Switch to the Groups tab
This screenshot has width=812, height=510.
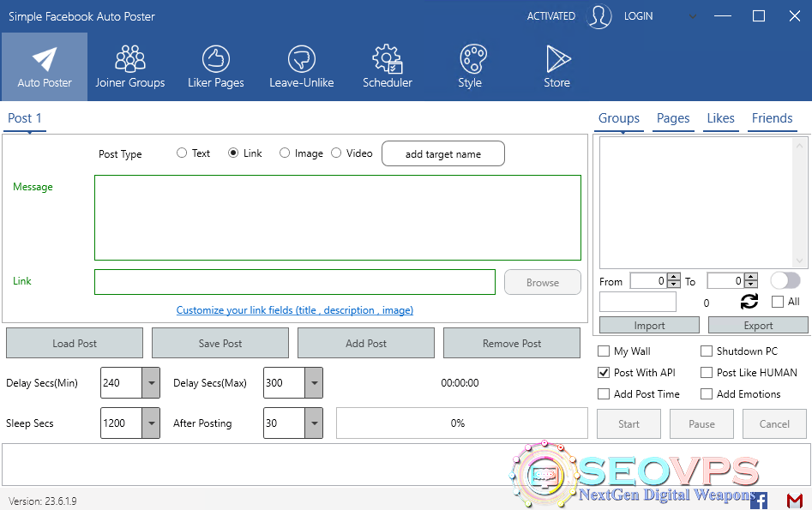point(619,118)
